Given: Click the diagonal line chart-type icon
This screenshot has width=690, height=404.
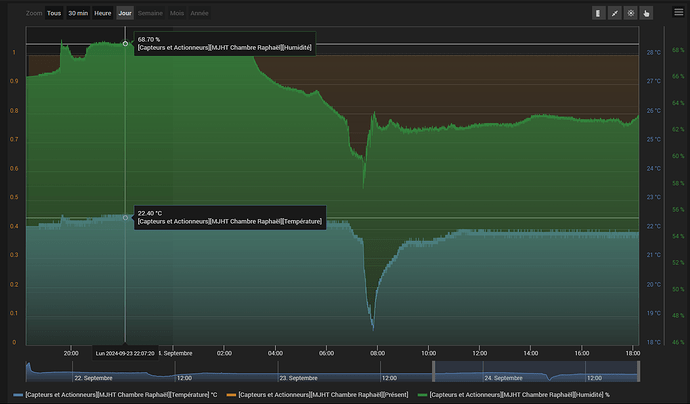Looking at the screenshot, I should point(614,13).
